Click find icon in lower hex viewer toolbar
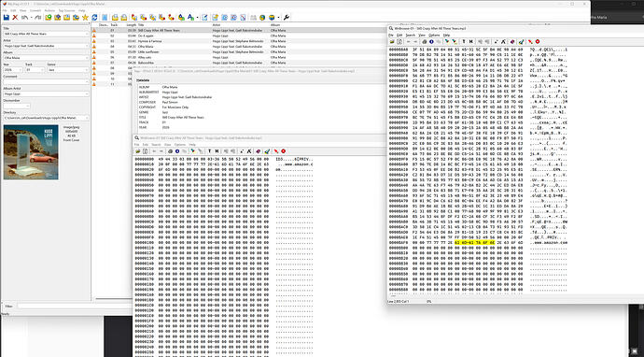Image resolution: width=644 pixels, height=357 pixels. [x=192, y=151]
